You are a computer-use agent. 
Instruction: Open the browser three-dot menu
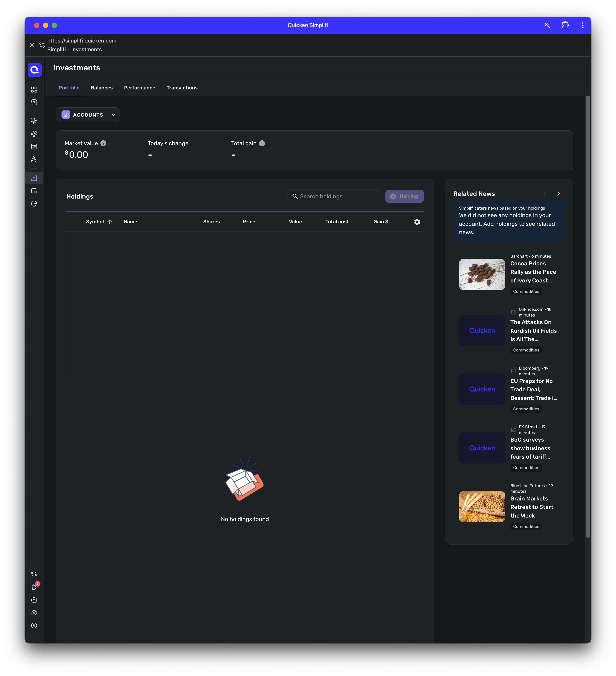click(583, 25)
